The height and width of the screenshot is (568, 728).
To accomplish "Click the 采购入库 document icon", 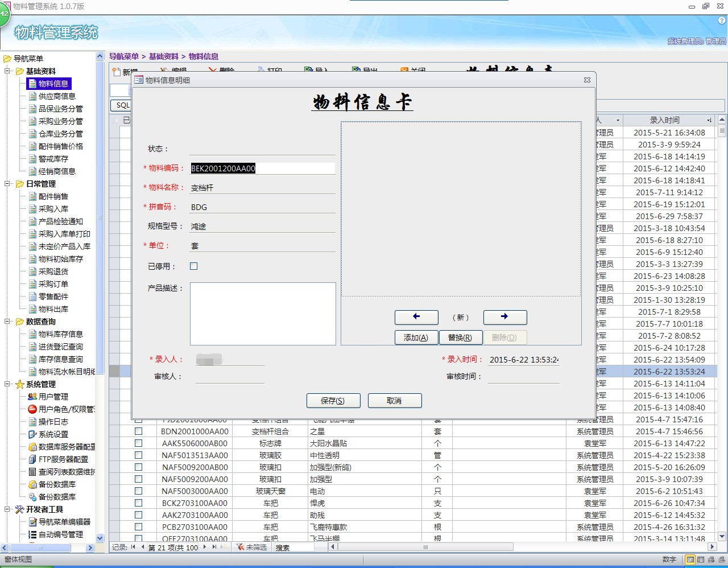I will (x=33, y=209).
